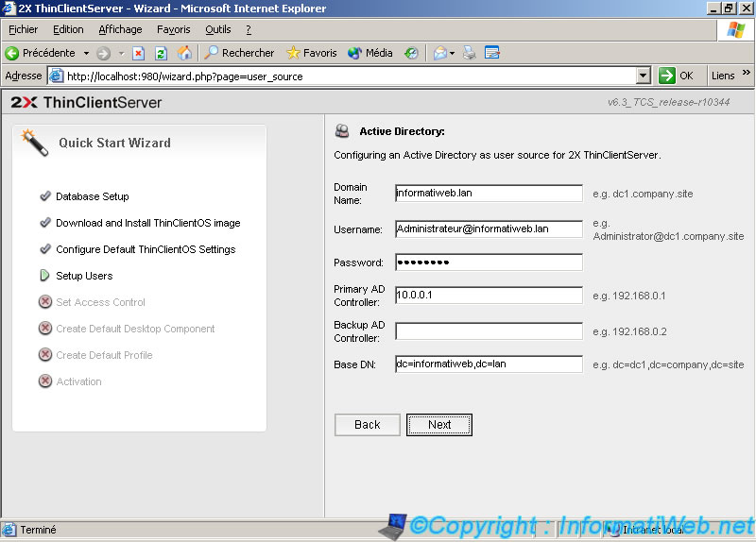The width and height of the screenshot is (756, 542).
Task: Open the Rechercher search tool
Action: 239,53
